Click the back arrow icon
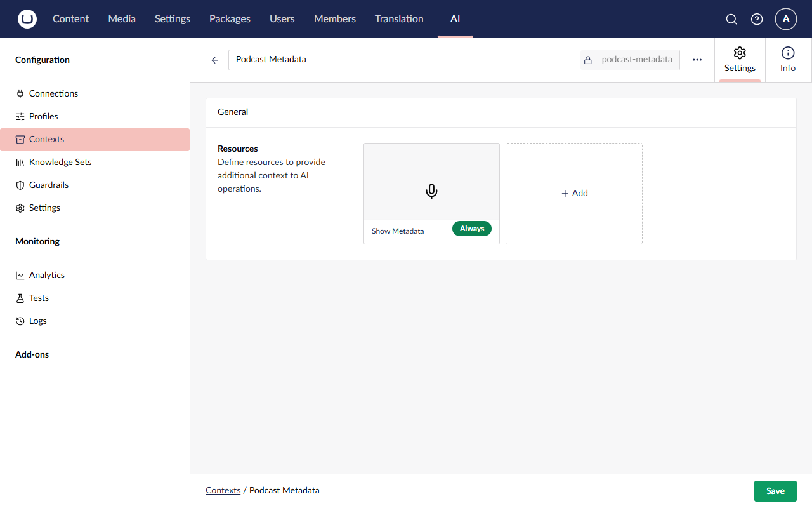The width and height of the screenshot is (812, 508). click(x=215, y=60)
